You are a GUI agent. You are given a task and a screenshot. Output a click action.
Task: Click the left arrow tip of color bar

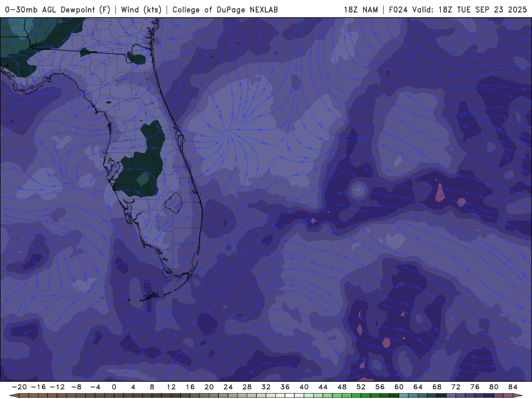tap(13, 396)
